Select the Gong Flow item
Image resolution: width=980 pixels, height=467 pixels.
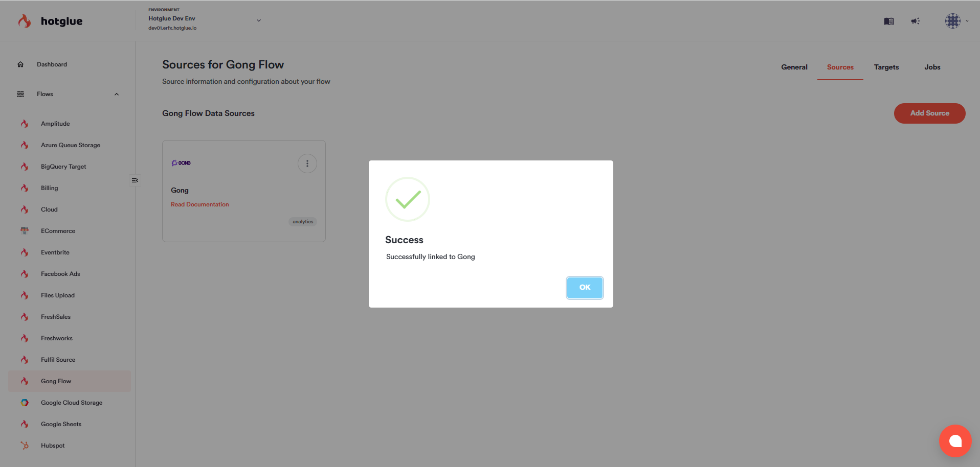(70, 381)
